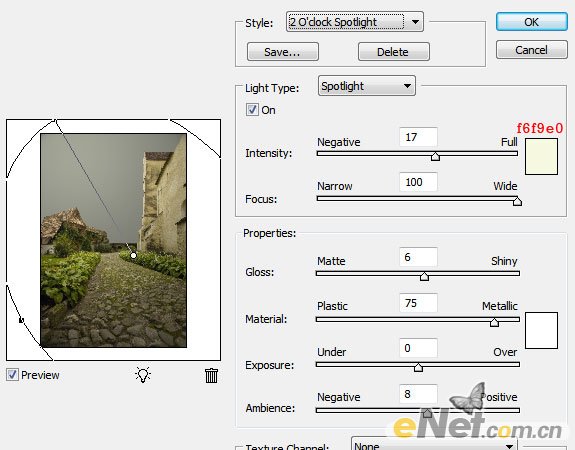Click Save... to store the style
575x450 pixels.
point(282,52)
